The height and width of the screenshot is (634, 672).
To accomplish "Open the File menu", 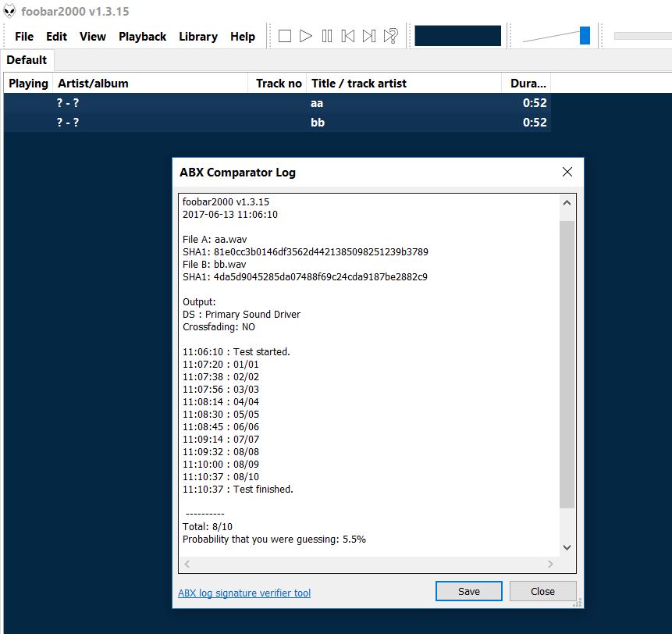I will click(x=24, y=37).
